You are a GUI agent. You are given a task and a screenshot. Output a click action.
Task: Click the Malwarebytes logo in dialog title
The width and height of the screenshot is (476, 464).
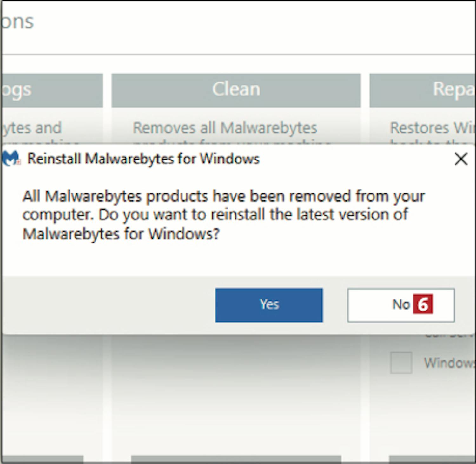[x=11, y=158]
